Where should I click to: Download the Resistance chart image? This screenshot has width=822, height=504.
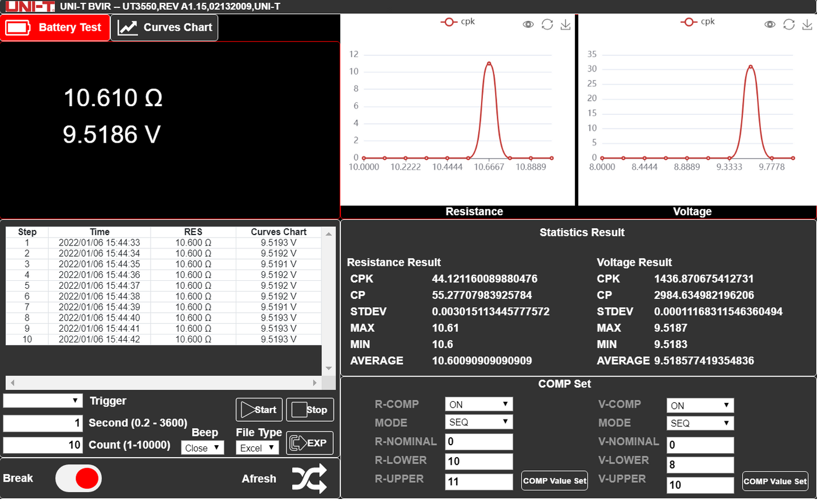pos(565,25)
